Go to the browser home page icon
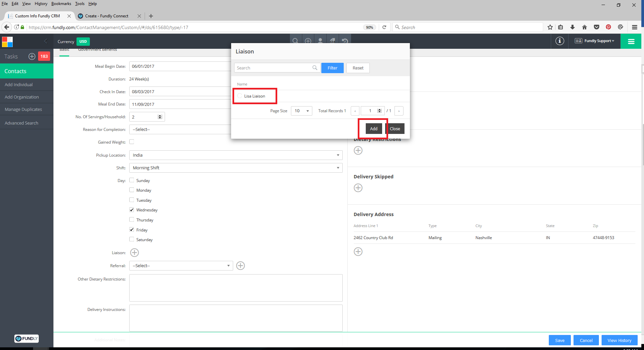 point(585,27)
